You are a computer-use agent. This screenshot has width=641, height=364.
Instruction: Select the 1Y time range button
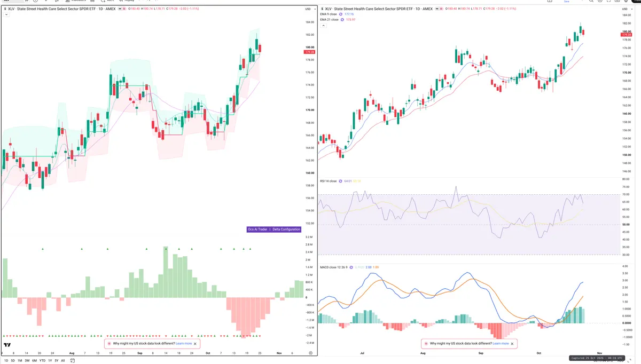tap(50, 360)
